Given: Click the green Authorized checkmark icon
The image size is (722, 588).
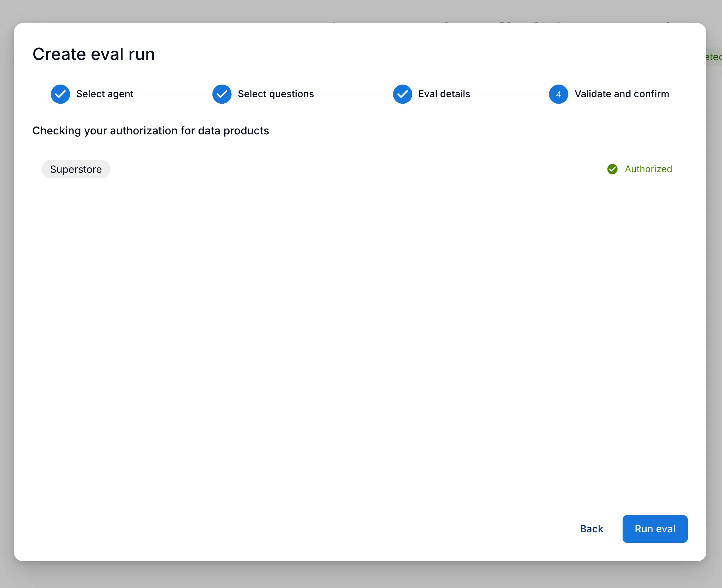Looking at the screenshot, I should pos(612,169).
